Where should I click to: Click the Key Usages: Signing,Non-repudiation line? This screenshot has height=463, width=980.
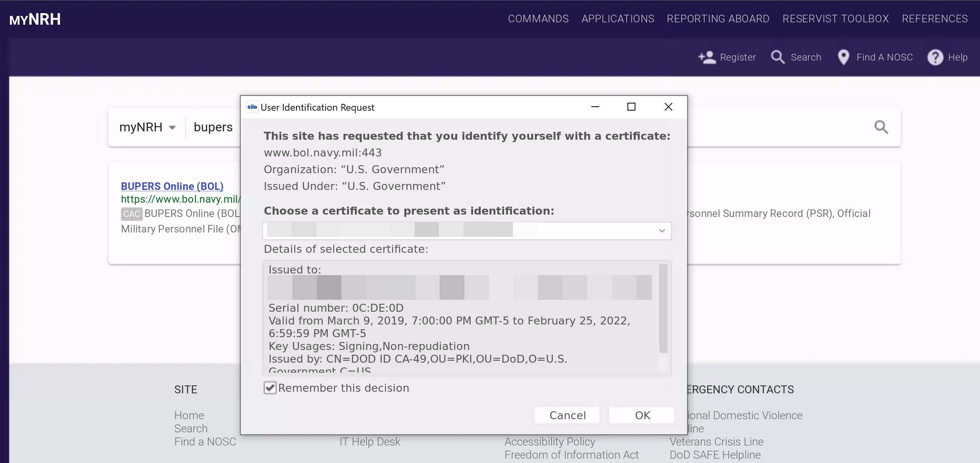click(369, 346)
